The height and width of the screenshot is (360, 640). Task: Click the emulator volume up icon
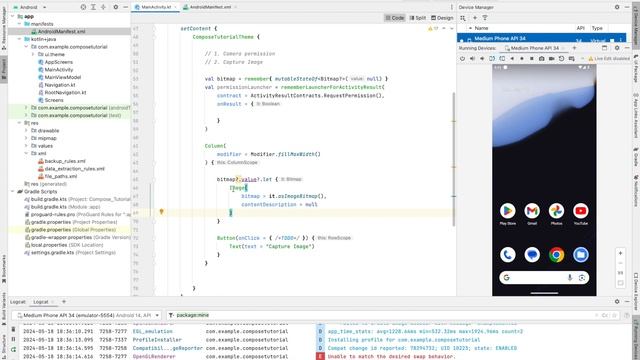click(x=472, y=58)
